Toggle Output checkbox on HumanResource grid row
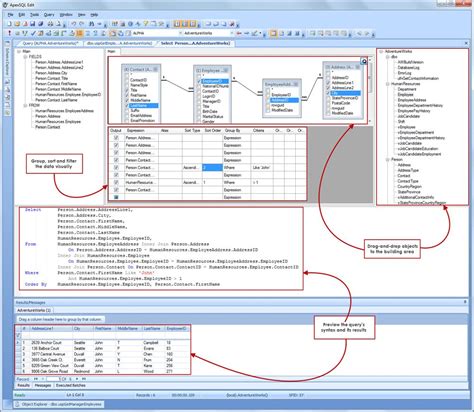474x412 pixels. [116, 182]
